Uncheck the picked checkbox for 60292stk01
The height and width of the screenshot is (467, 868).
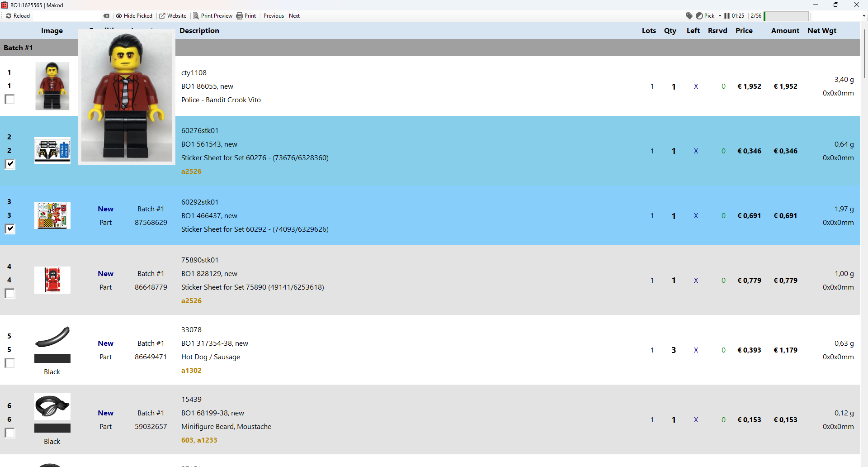pos(9,229)
